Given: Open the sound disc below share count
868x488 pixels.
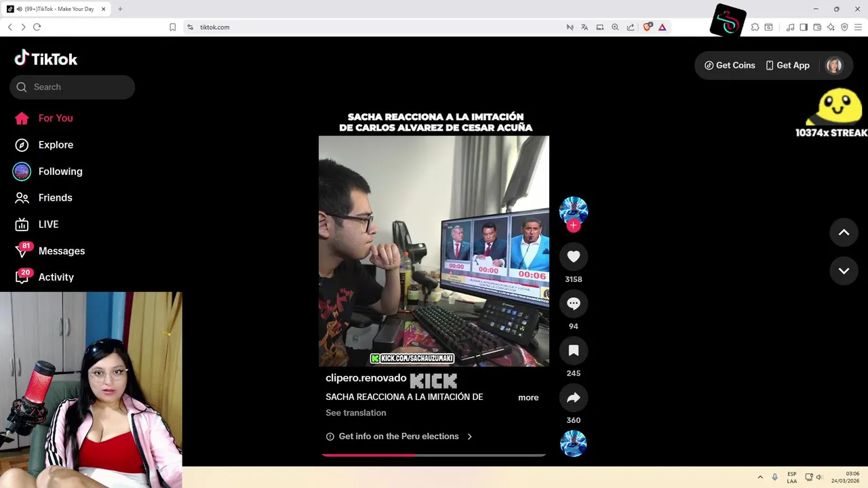Looking at the screenshot, I should [x=574, y=443].
